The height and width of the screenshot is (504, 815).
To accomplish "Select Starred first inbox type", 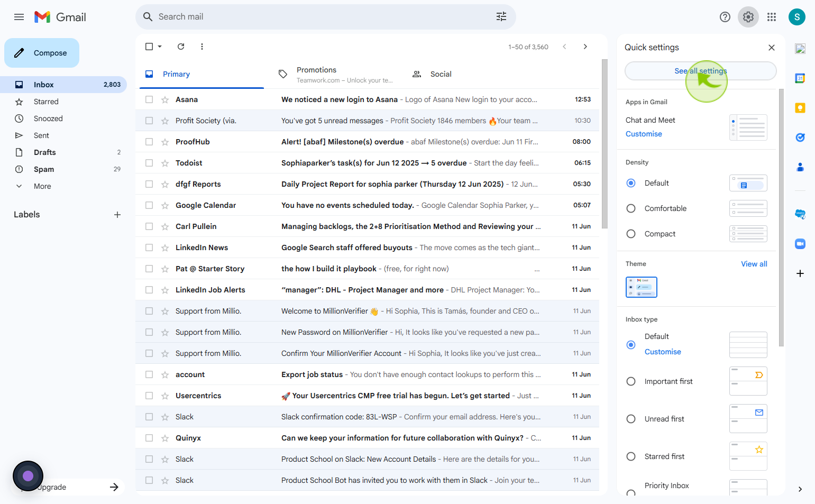I will pyautogui.click(x=631, y=456).
